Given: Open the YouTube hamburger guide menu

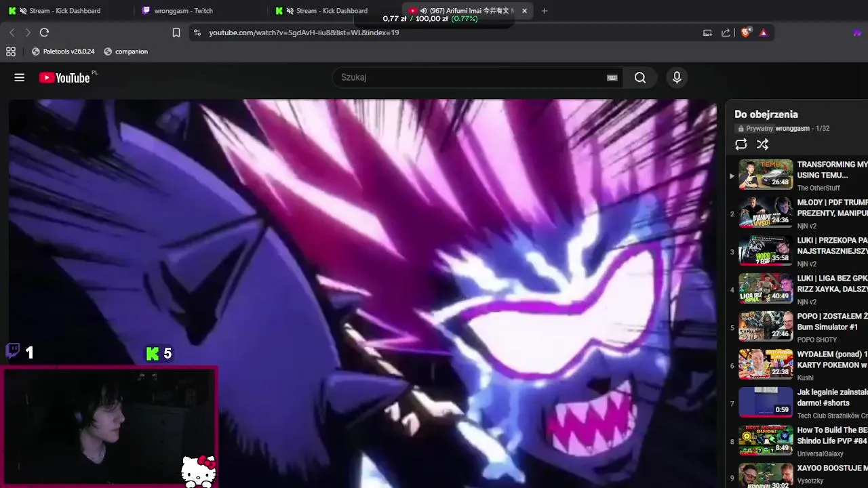Looking at the screenshot, I should click(x=20, y=77).
